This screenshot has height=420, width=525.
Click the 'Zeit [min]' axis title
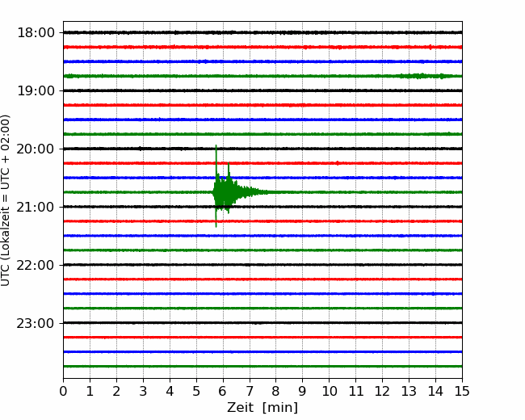tap(262, 408)
